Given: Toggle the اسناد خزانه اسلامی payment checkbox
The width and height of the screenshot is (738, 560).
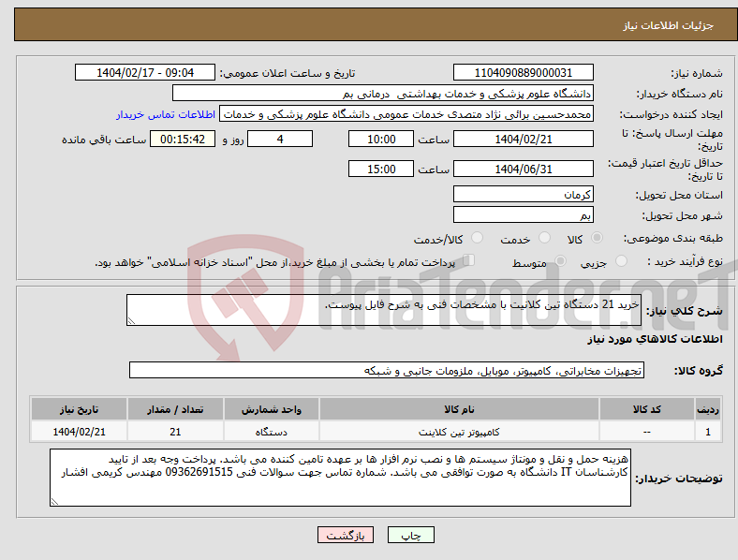Looking at the screenshot, I should tap(469, 260).
